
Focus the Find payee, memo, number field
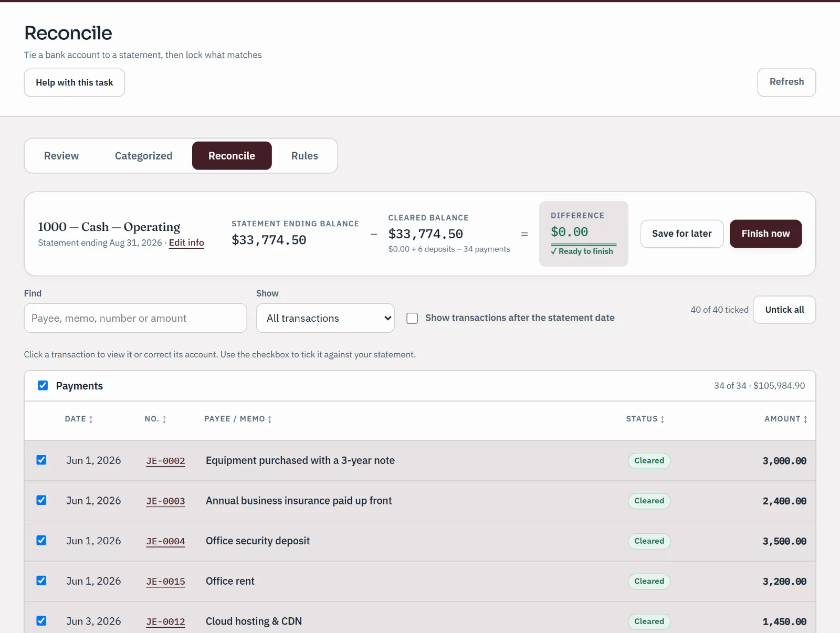tap(135, 318)
